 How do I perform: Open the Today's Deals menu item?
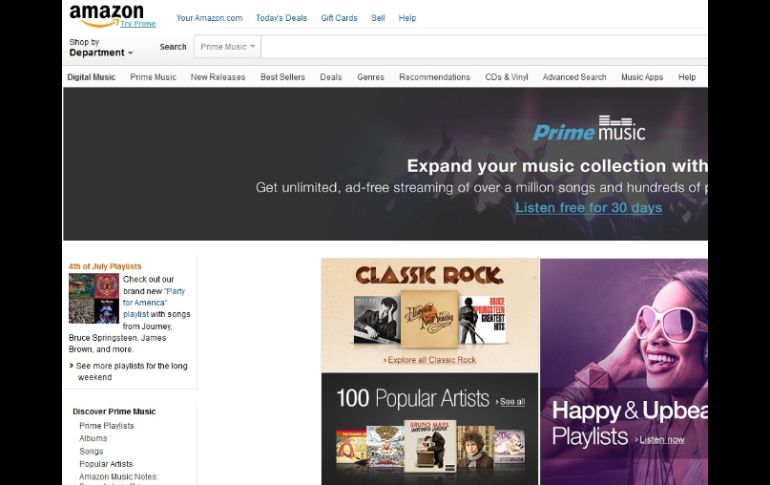click(x=281, y=18)
